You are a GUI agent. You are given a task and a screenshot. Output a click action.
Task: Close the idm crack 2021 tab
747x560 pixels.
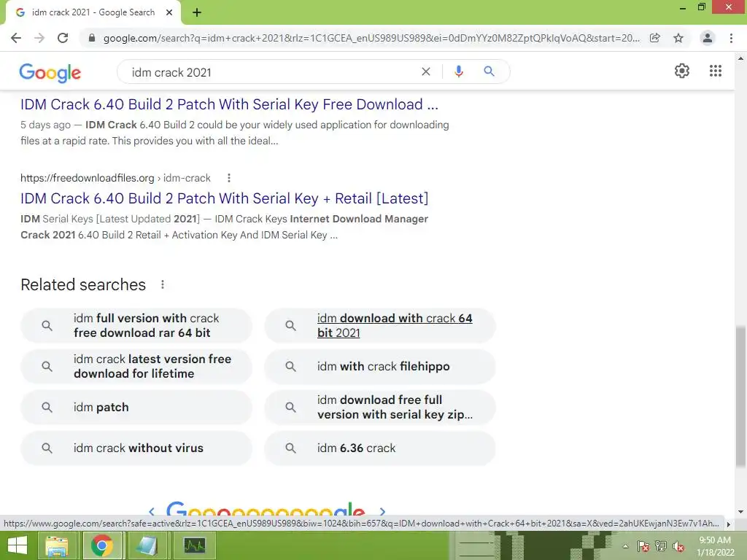pos(169,13)
